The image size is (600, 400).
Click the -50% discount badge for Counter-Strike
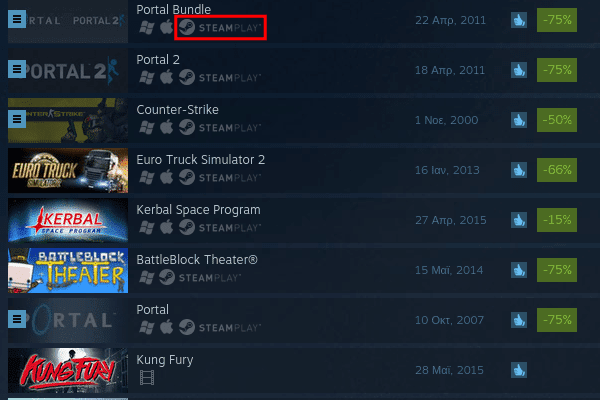[557, 120]
